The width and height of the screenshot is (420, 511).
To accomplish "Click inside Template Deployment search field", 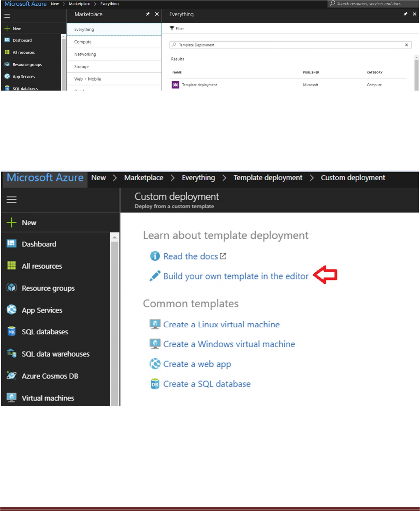I will pyautogui.click(x=290, y=45).
